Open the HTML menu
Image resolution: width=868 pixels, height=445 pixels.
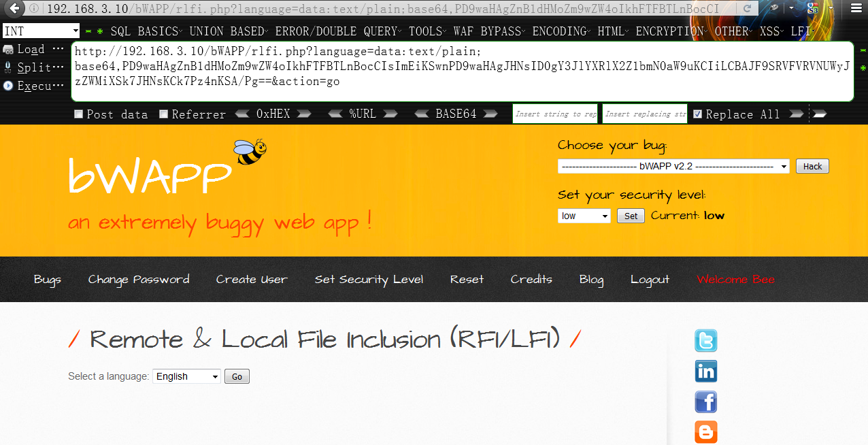pos(614,31)
